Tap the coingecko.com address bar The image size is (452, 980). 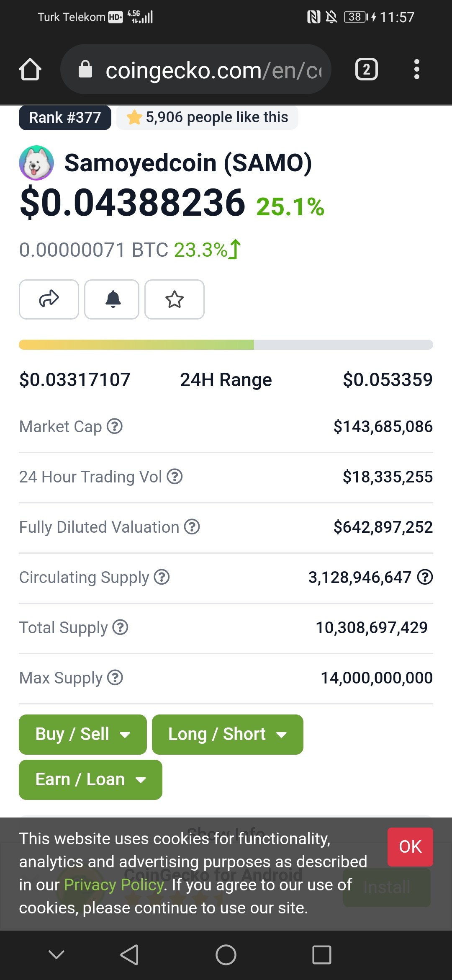coord(196,69)
